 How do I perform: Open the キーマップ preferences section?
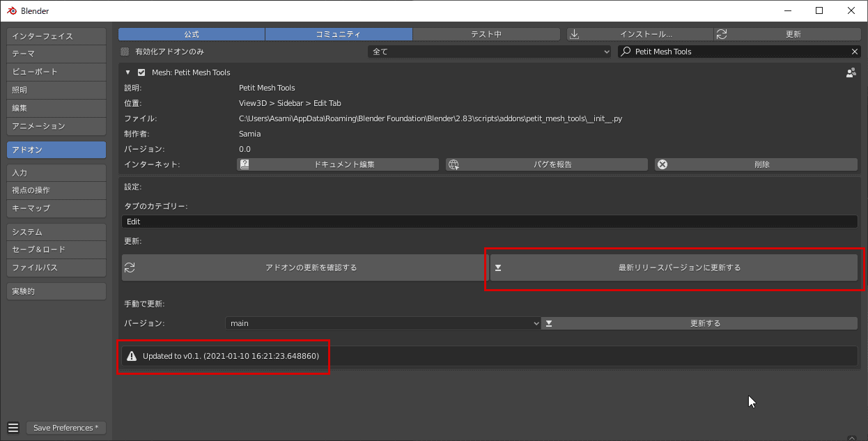(56, 208)
